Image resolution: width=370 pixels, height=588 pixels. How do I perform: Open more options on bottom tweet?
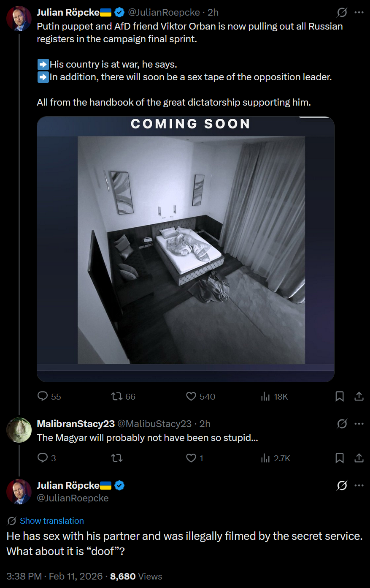click(359, 485)
